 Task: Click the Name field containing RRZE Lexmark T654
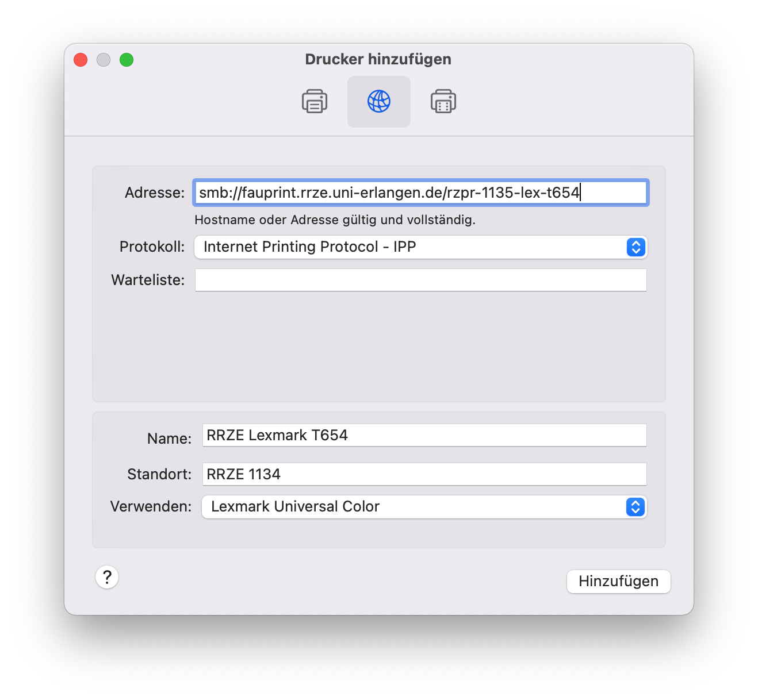click(424, 436)
